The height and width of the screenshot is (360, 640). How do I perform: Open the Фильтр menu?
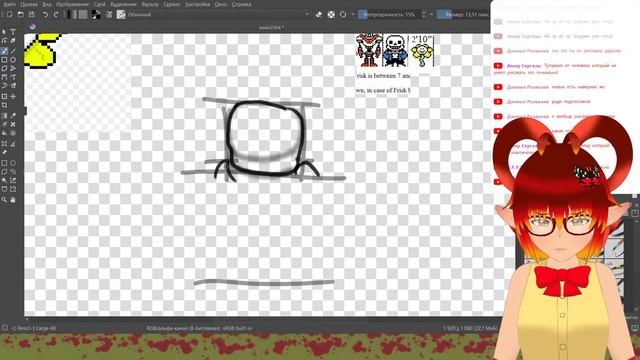tap(150, 4)
